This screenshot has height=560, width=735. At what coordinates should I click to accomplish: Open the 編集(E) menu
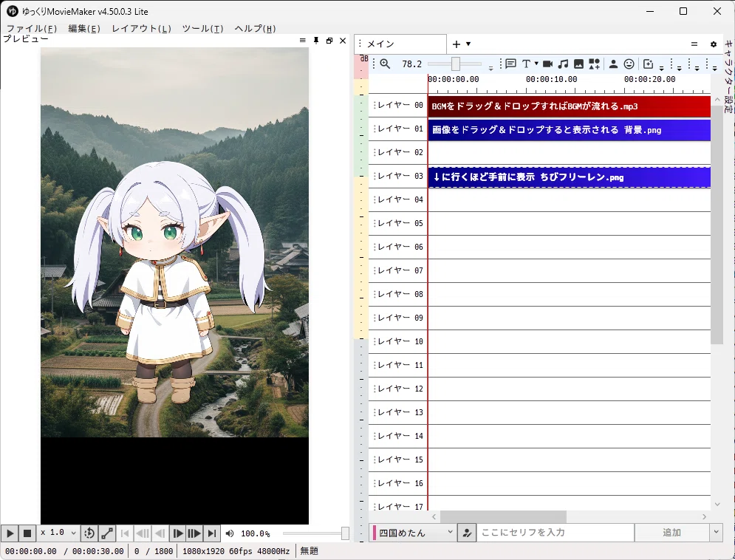coord(84,29)
